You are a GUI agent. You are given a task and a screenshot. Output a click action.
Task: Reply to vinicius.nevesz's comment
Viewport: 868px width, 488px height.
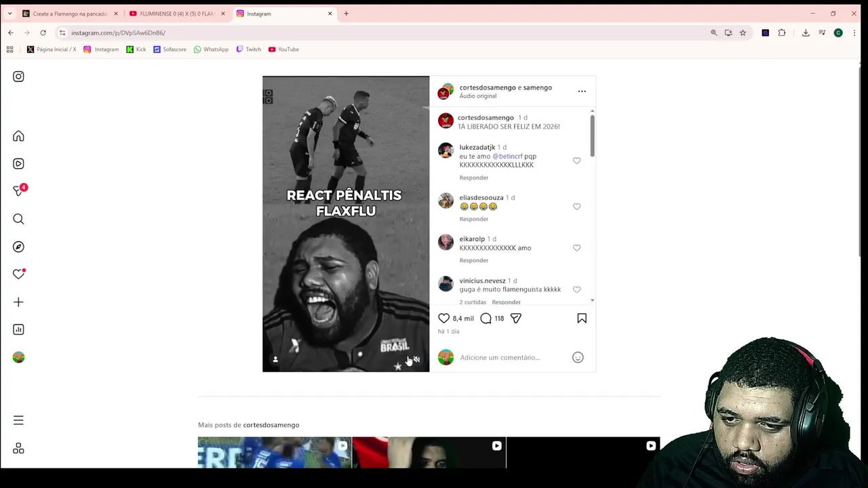[506, 302]
